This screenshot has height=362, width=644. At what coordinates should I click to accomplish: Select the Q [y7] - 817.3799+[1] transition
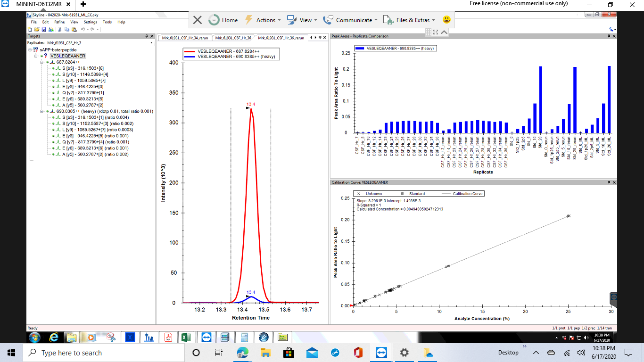pyautogui.click(x=83, y=93)
